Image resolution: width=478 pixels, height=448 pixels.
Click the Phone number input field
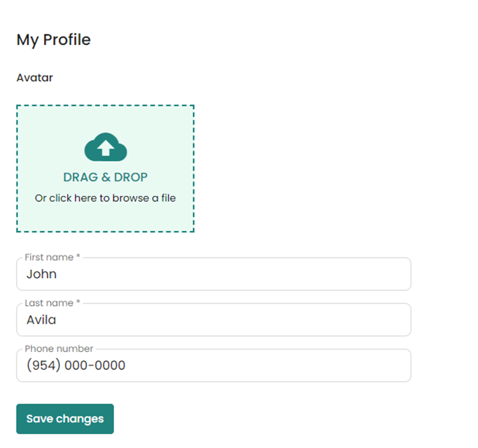213,365
